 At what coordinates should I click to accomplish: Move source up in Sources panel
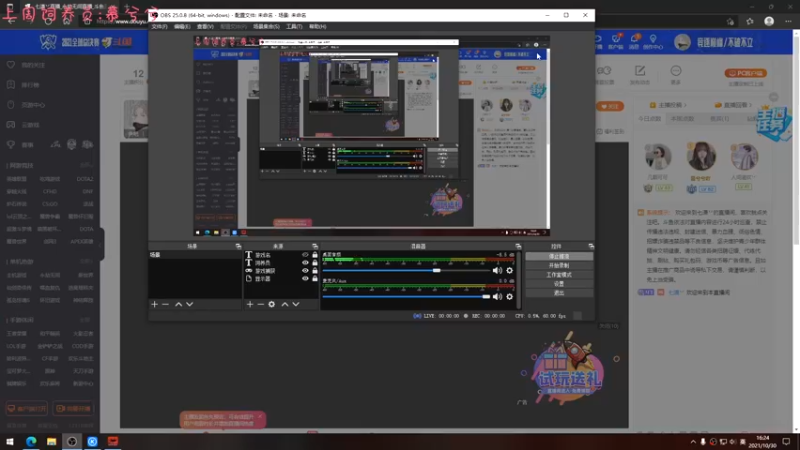pyautogui.click(x=285, y=304)
